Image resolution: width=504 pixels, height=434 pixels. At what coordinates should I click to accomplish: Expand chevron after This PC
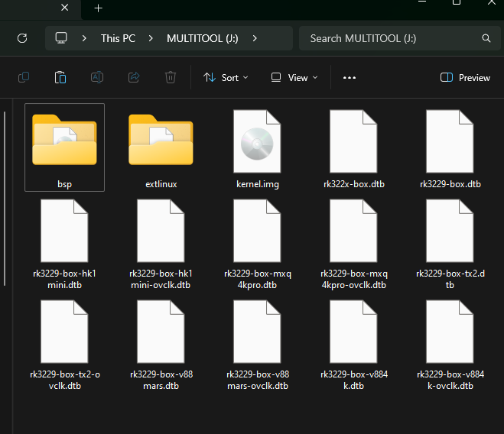point(151,38)
